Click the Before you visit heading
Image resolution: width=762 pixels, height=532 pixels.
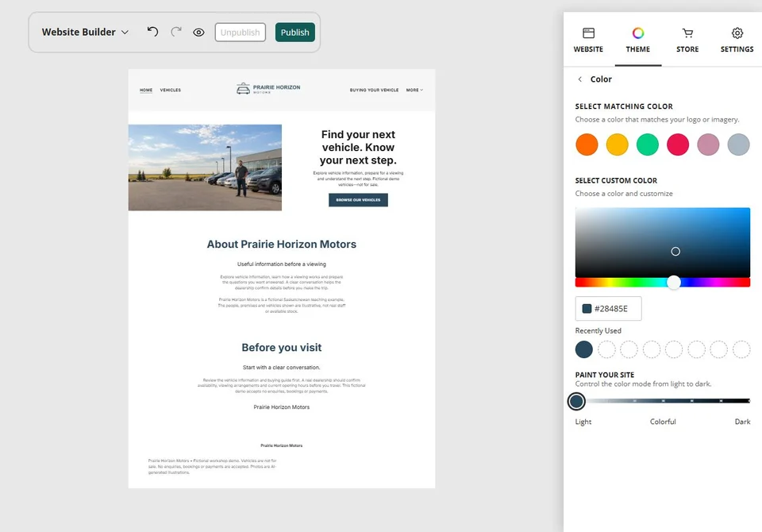tap(281, 347)
